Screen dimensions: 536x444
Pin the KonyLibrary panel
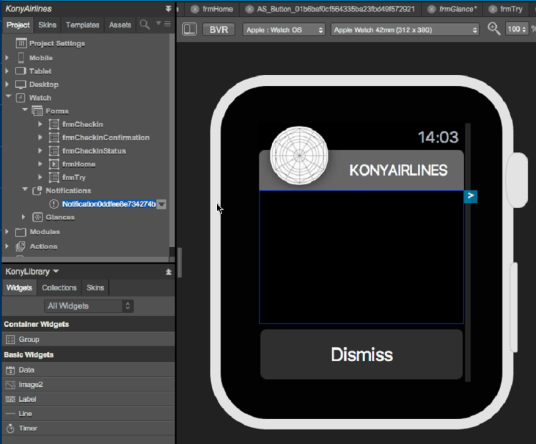coord(169,272)
